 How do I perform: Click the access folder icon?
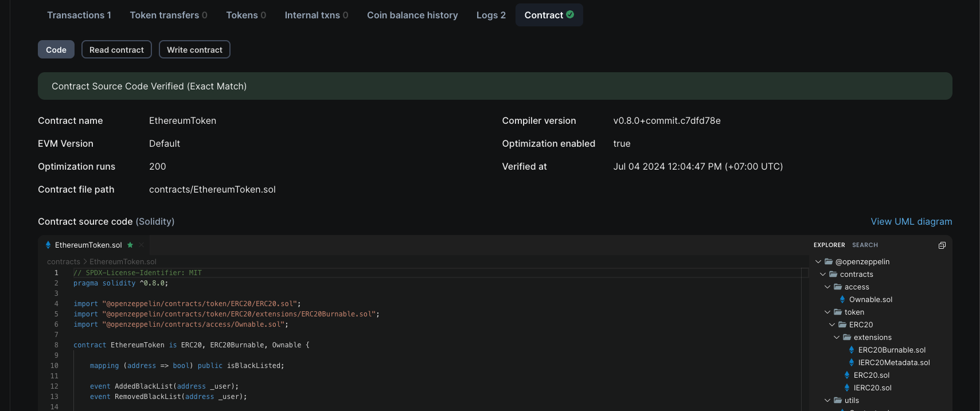point(838,287)
